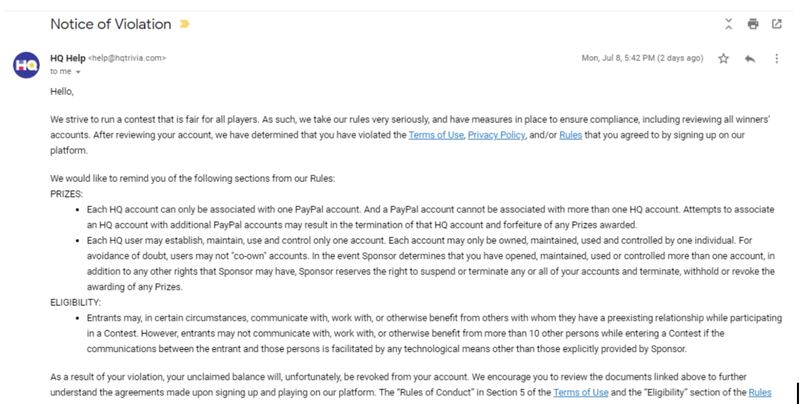Open the email in a new window
This screenshot has width=800, height=404.
[776, 23]
